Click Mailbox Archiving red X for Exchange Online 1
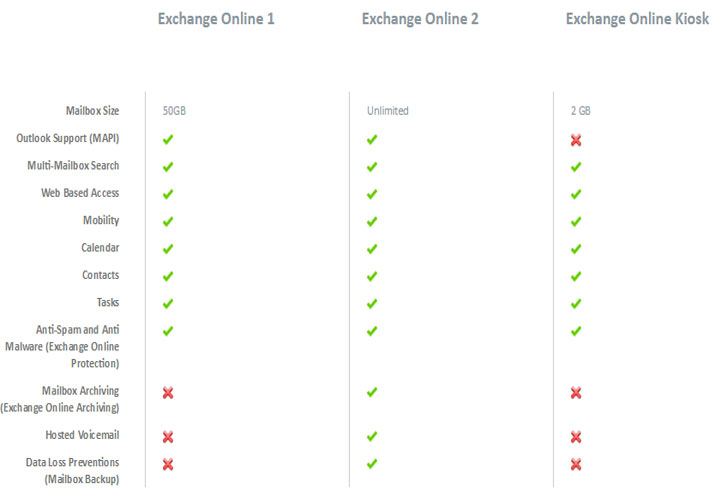 [168, 393]
